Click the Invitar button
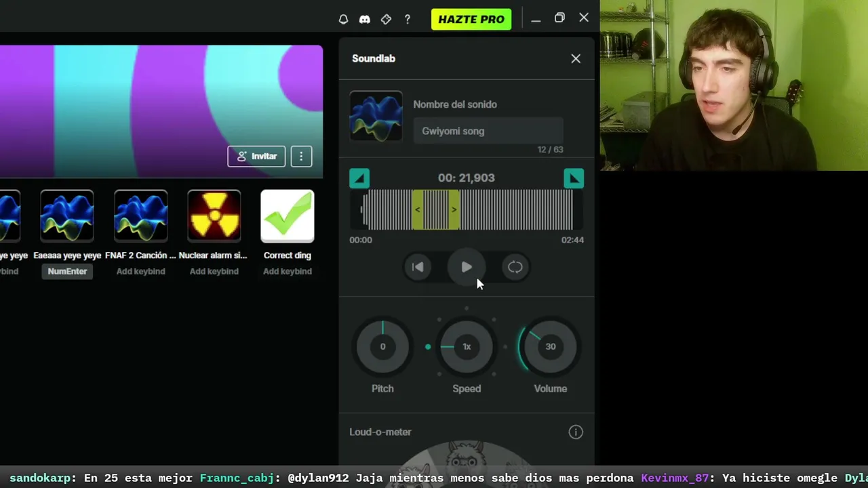Image resolution: width=868 pixels, height=488 pixels. (256, 156)
